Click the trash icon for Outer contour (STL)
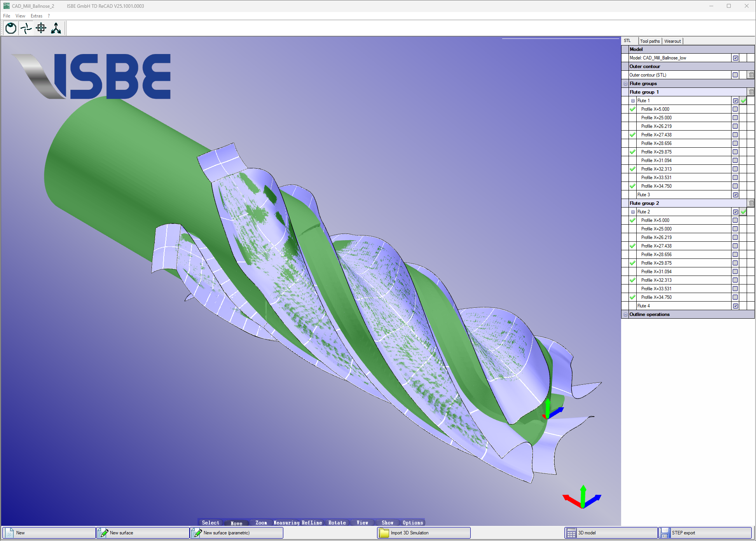 pos(751,75)
